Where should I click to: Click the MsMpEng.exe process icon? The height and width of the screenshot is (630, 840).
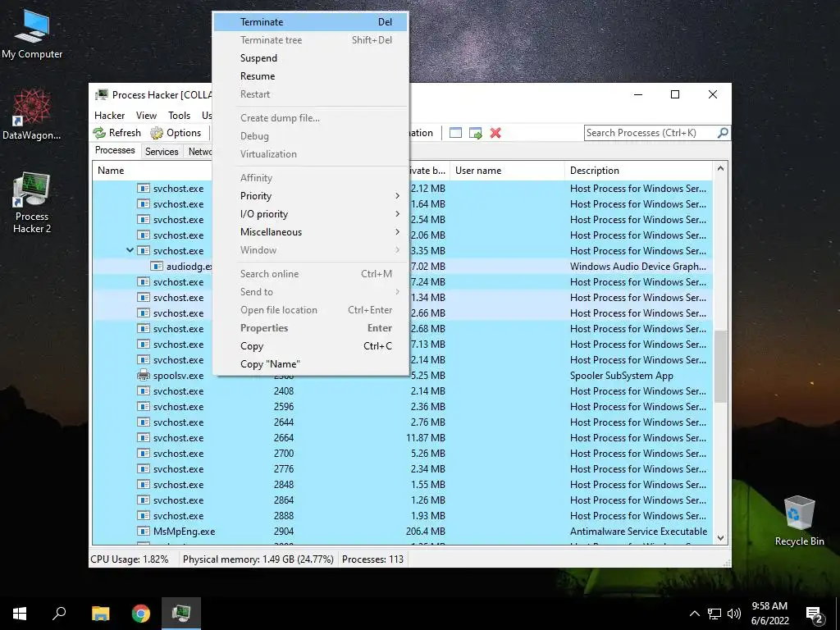tap(143, 532)
